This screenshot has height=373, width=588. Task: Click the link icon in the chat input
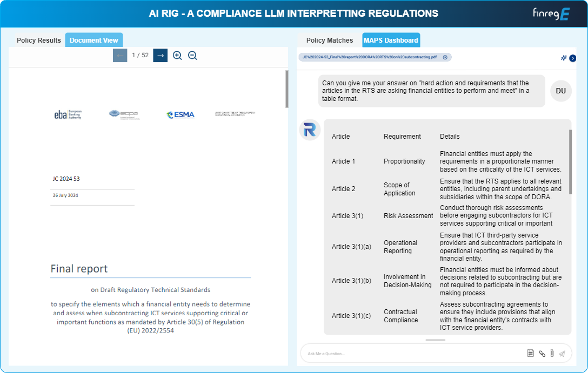542,353
